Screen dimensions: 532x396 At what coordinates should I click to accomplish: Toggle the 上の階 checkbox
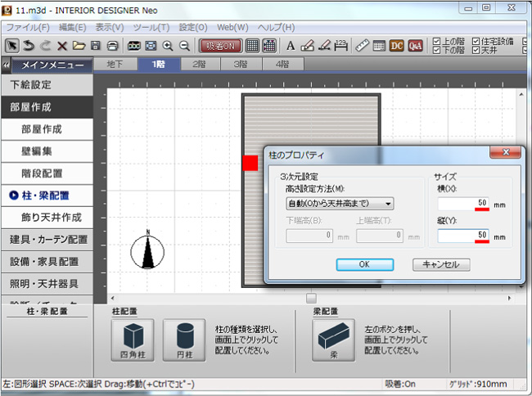(x=436, y=41)
